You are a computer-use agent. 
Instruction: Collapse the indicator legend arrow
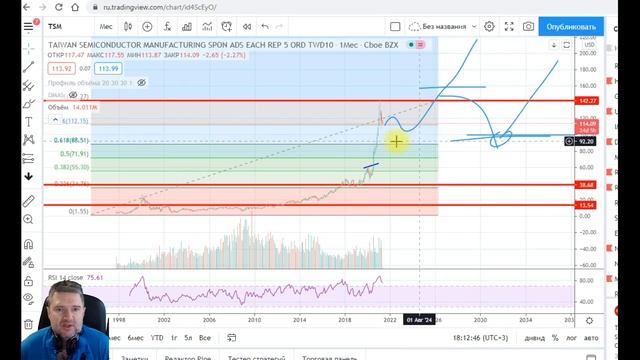[55, 120]
